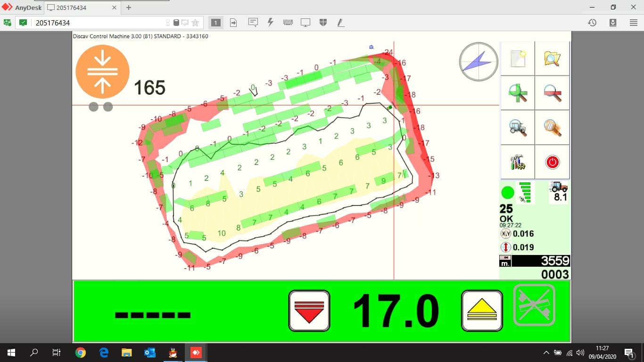Click the AnyDesk address field 205176434
Image resolution: width=644 pixels, height=362 pixels.
pos(99,23)
